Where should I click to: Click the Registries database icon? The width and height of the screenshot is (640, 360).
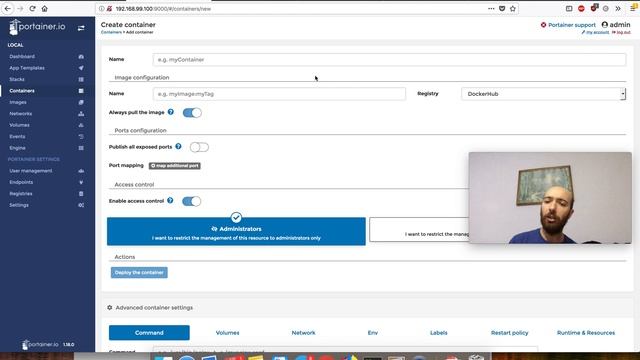81,193
